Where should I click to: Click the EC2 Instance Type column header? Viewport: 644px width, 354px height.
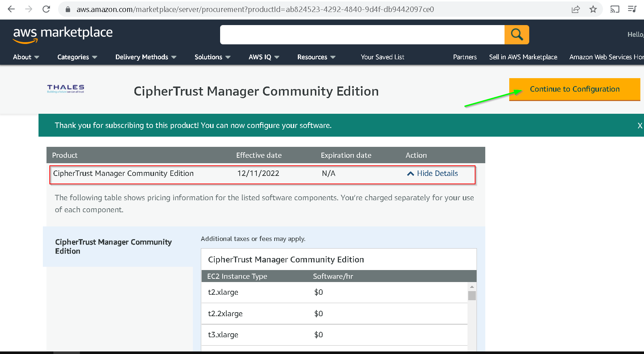tap(237, 276)
